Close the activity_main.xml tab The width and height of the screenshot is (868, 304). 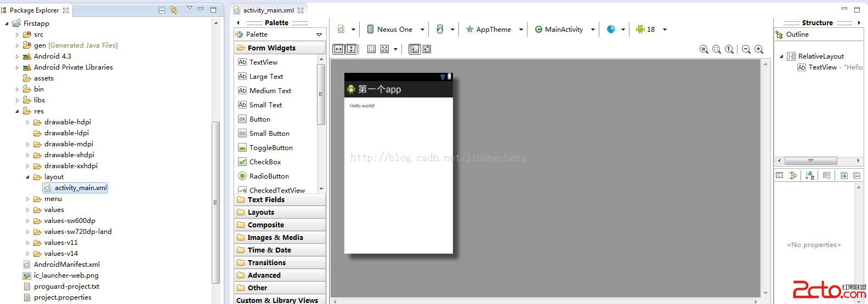(x=300, y=10)
